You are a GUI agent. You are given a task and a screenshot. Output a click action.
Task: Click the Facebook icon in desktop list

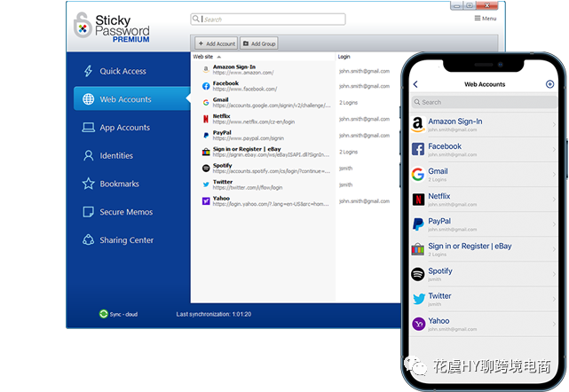[x=206, y=86]
